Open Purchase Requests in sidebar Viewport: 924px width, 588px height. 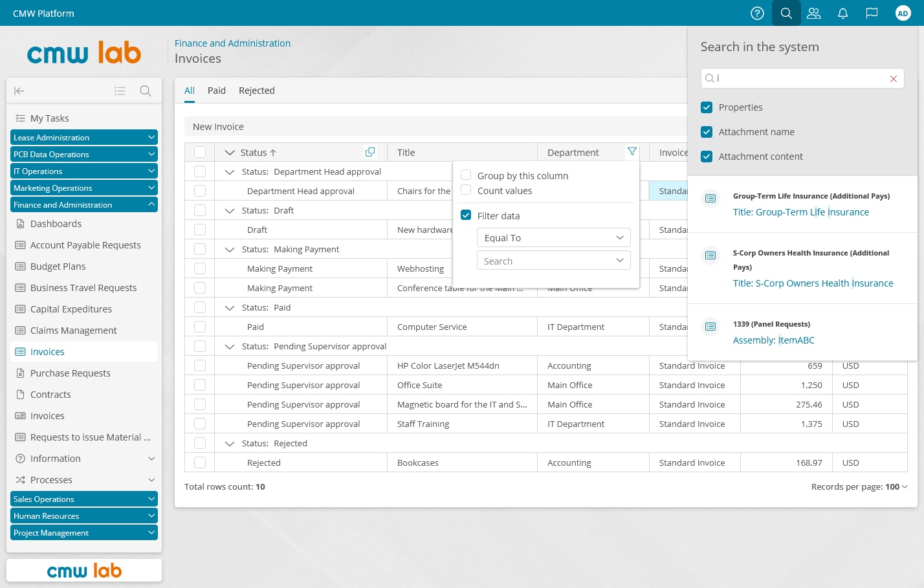point(84,373)
